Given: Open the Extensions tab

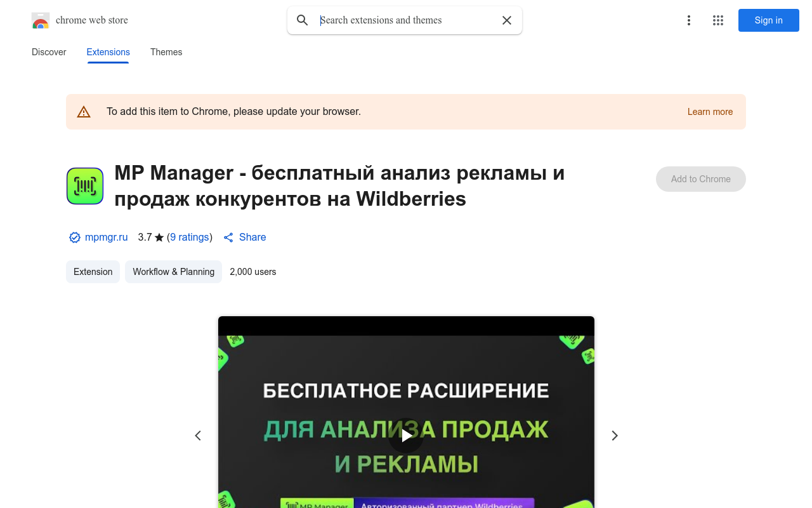Looking at the screenshot, I should coord(108,52).
